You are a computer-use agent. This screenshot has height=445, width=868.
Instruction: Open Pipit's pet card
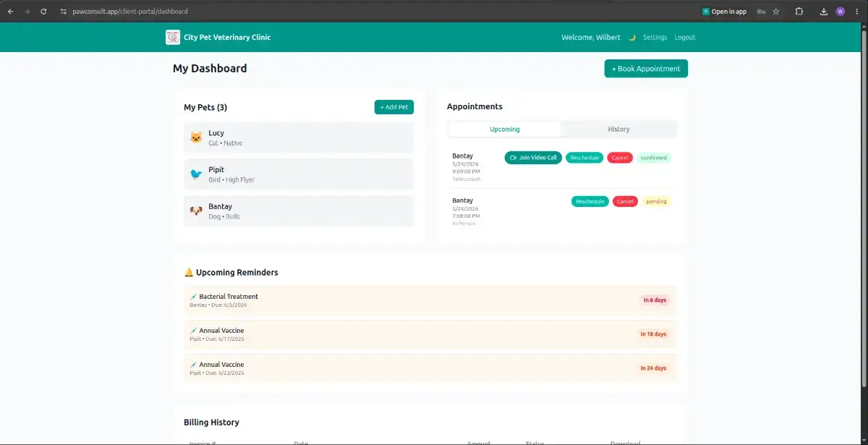point(299,174)
